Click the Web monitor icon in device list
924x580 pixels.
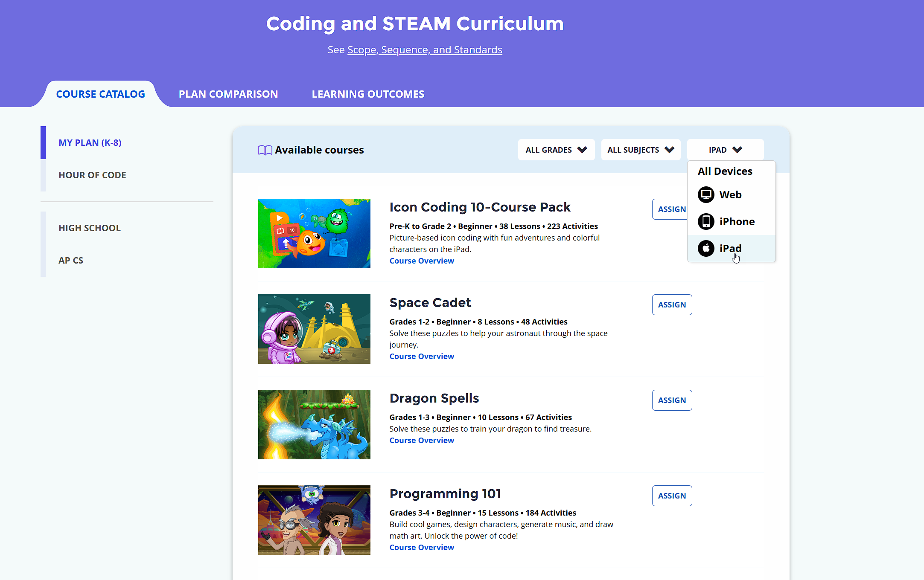point(706,195)
